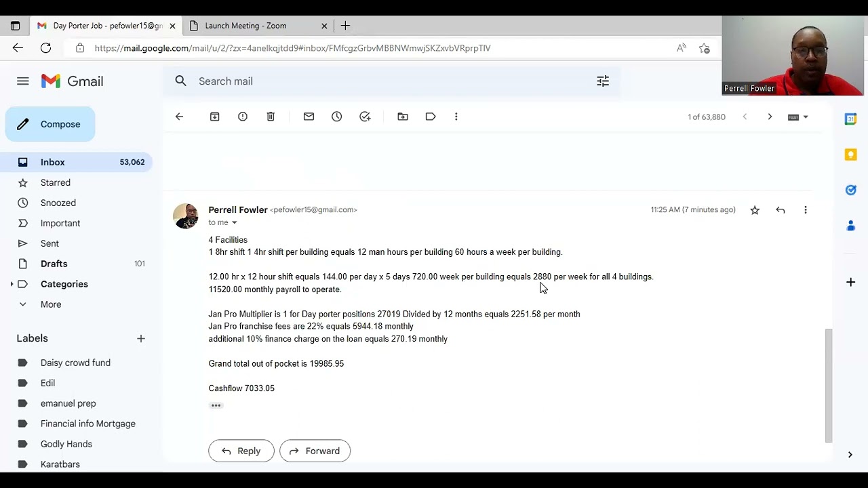Report this email as spam
Screen dimensions: 868x488
[x=243, y=117]
